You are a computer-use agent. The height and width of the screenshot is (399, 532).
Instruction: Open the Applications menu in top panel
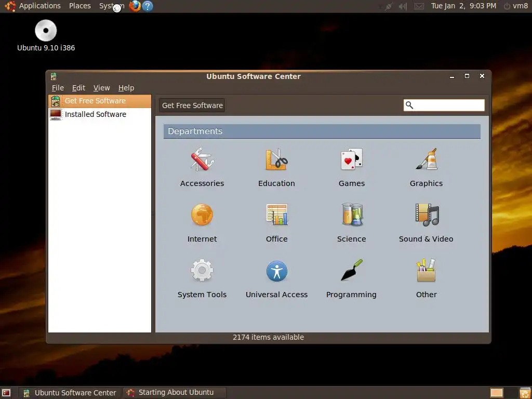click(33, 6)
